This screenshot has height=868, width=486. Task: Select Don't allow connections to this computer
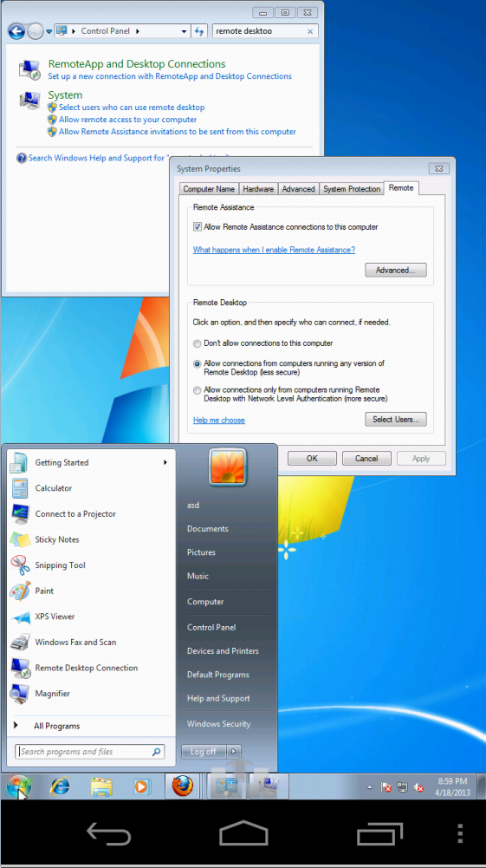197,343
